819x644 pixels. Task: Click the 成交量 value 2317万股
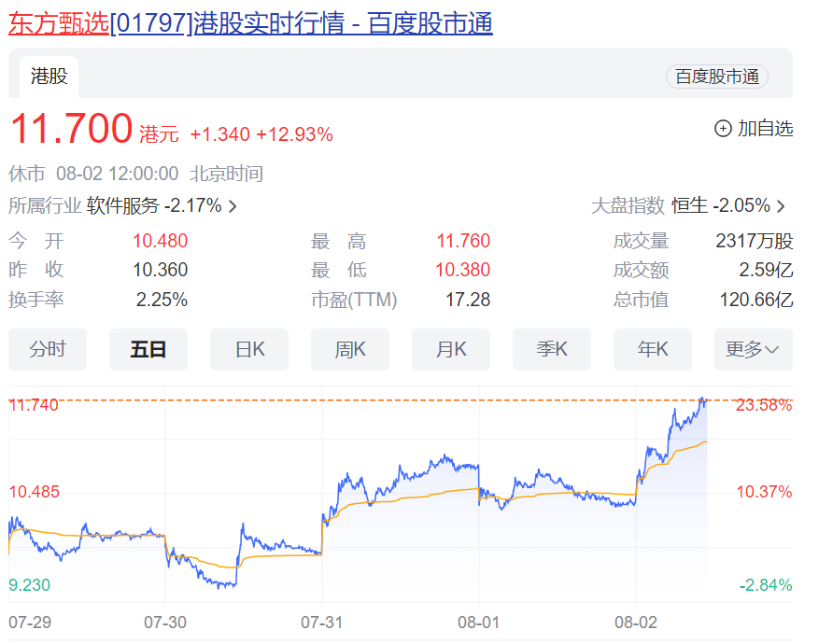(755, 241)
